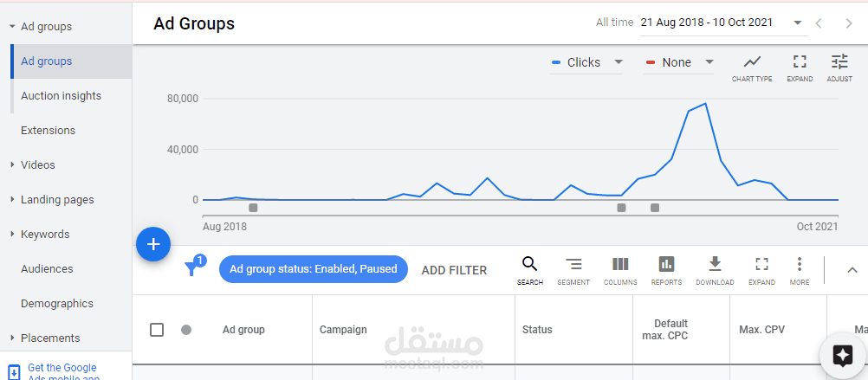Go to next date range arrow

849,23
